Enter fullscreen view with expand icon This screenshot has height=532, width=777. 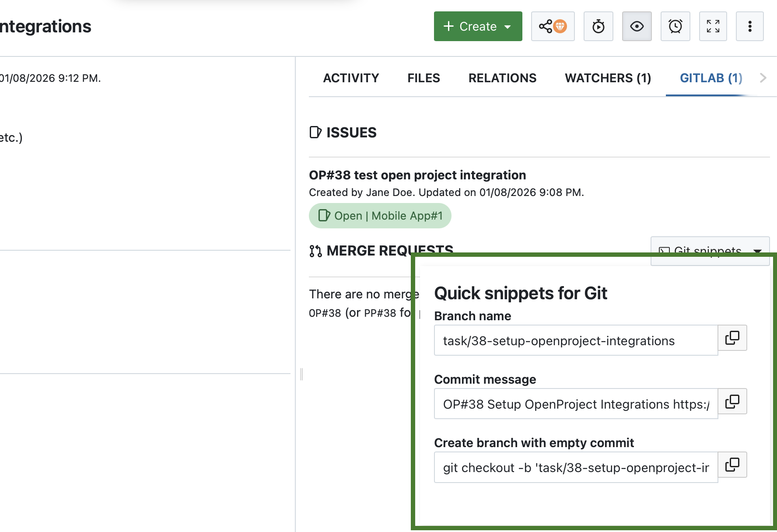tap(713, 26)
